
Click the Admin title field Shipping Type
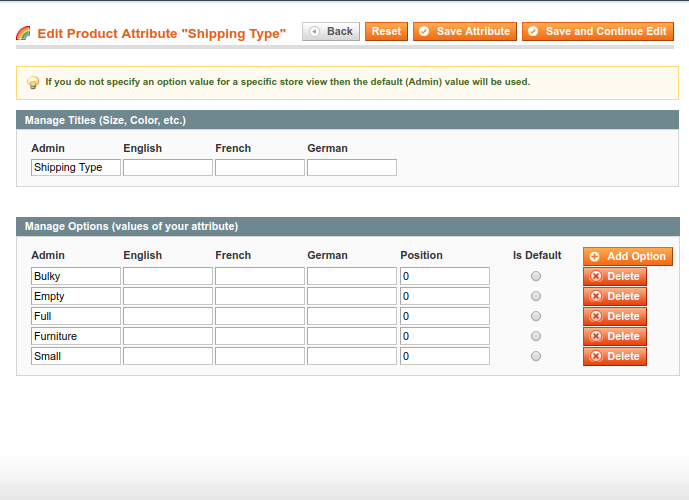pos(76,168)
